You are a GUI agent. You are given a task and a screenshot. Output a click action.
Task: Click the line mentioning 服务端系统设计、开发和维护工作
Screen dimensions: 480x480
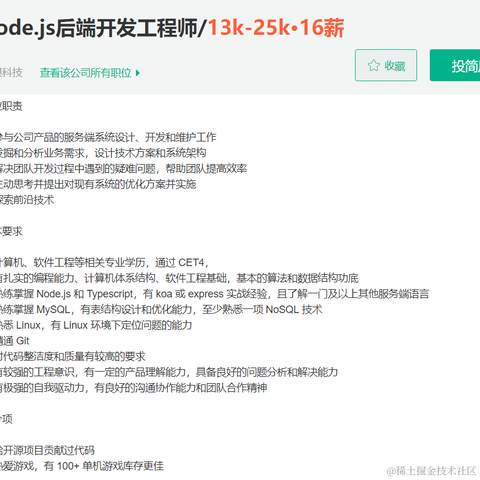click(x=108, y=137)
